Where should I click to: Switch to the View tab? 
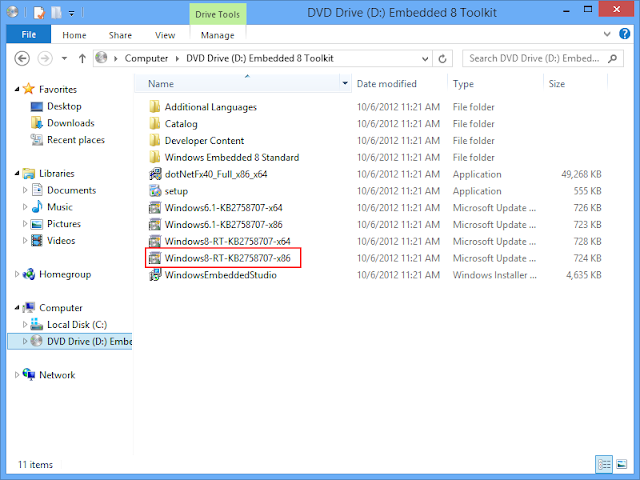click(165, 35)
